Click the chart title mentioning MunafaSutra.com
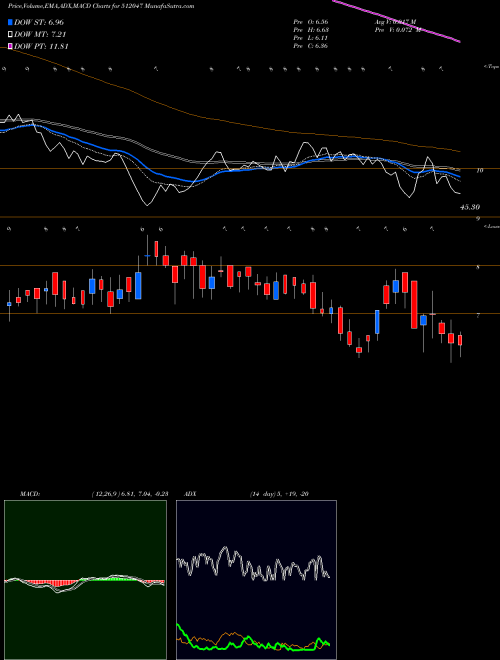The width and height of the screenshot is (500, 660). point(101,7)
